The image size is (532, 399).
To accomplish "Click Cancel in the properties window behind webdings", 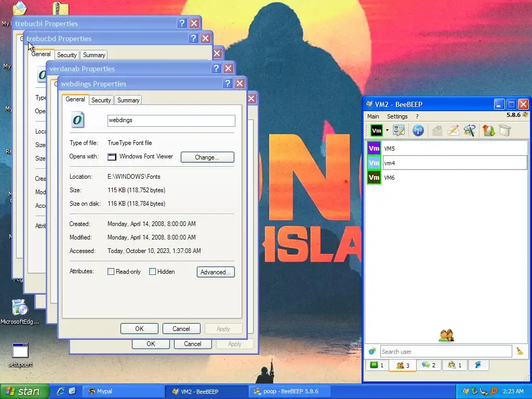I will coord(193,344).
